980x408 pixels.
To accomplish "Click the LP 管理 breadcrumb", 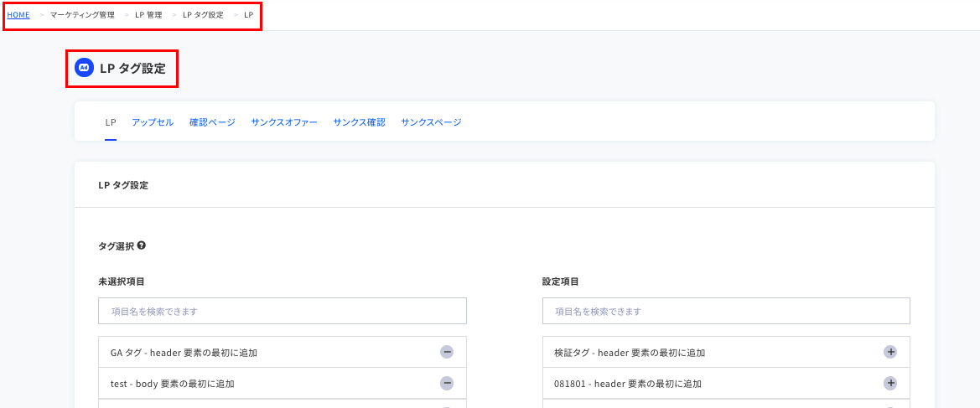I will (x=148, y=15).
